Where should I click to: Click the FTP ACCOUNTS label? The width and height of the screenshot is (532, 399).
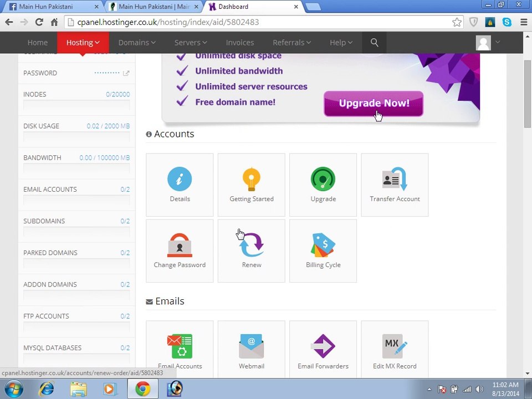tap(46, 316)
